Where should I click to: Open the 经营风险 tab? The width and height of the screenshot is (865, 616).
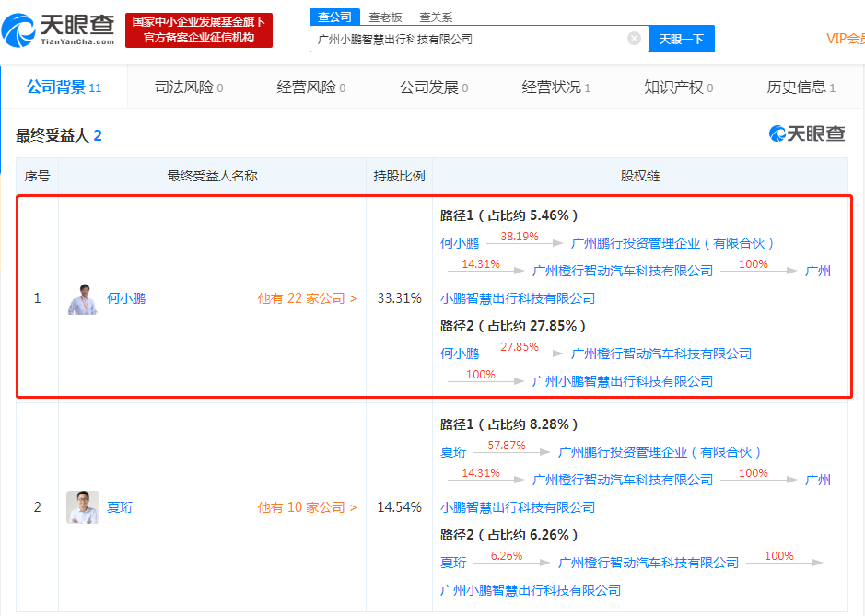pos(311,87)
